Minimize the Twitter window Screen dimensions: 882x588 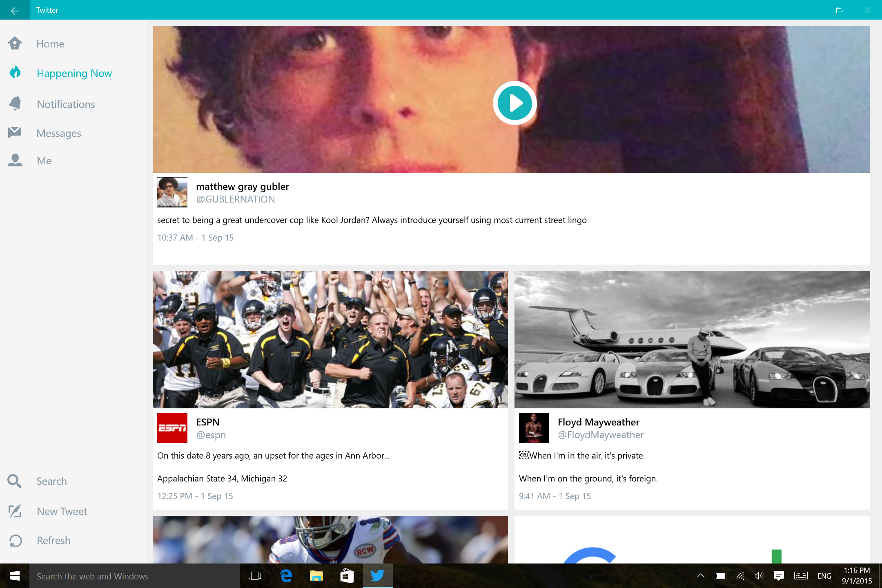click(811, 10)
